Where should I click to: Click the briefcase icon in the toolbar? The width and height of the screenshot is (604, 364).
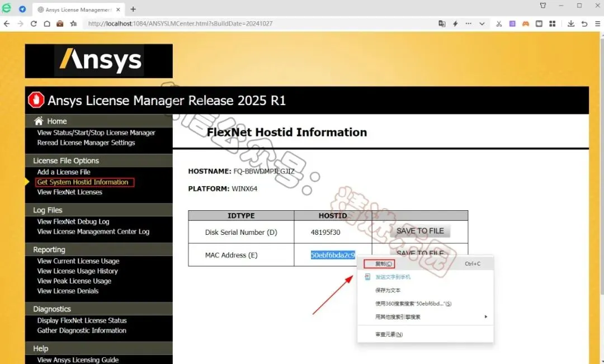coord(60,23)
